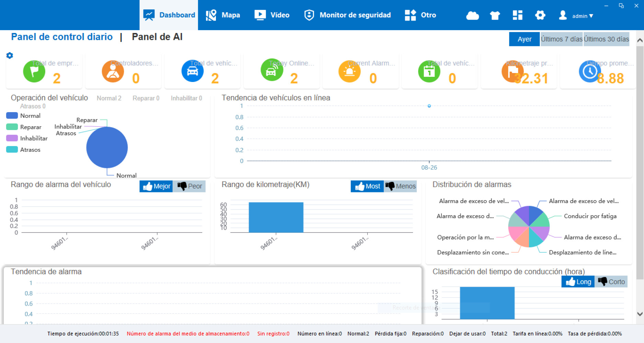This screenshot has height=343, width=644.
Task: Open the Mapa tab
Action: coord(223,15)
